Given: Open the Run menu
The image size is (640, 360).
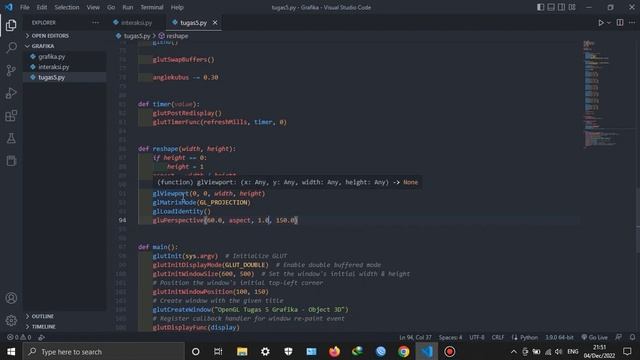Looking at the screenshot, I should [128, 7].
